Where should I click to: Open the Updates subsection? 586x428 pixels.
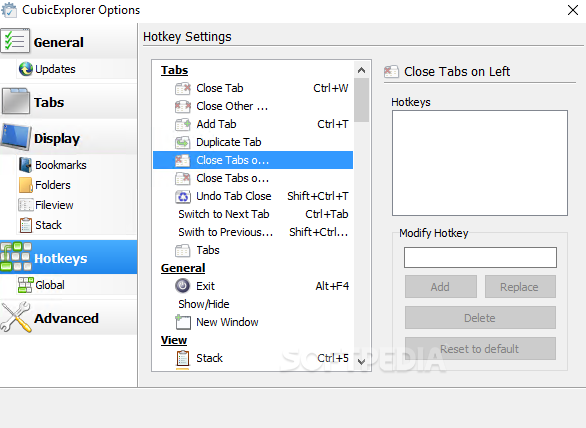(x=76, y=69)
